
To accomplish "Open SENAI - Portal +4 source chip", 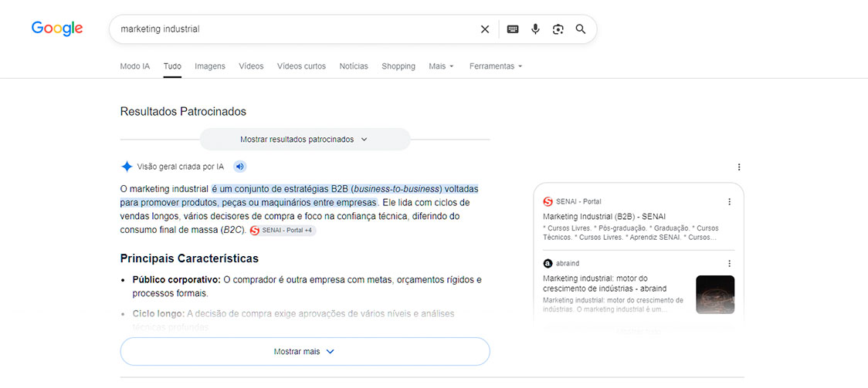I will tap(283, 230).
